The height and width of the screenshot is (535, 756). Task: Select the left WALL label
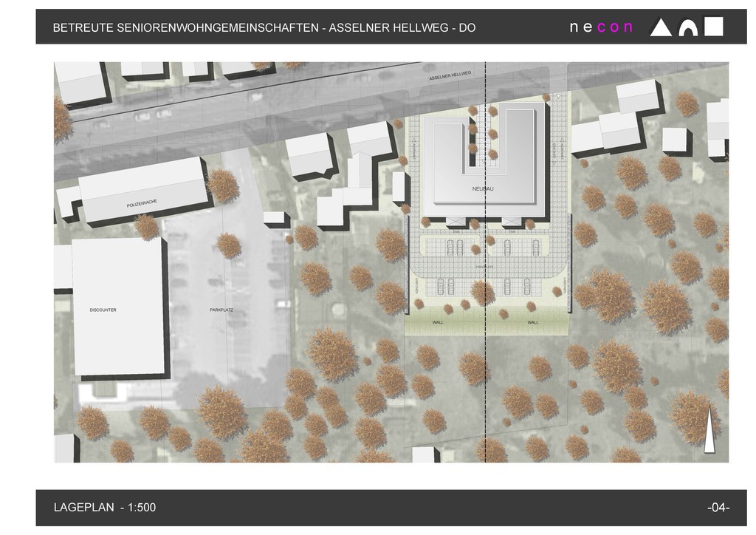[x=439, y=323]
